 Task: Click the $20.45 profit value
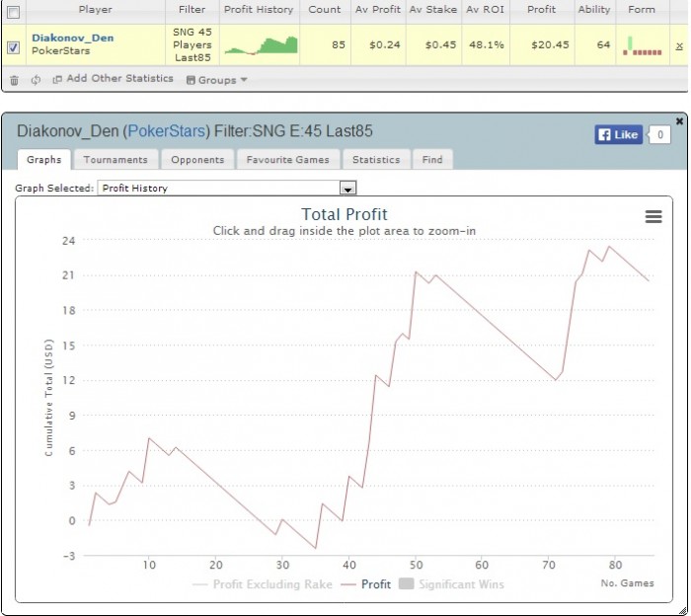(x=550, y=45)
